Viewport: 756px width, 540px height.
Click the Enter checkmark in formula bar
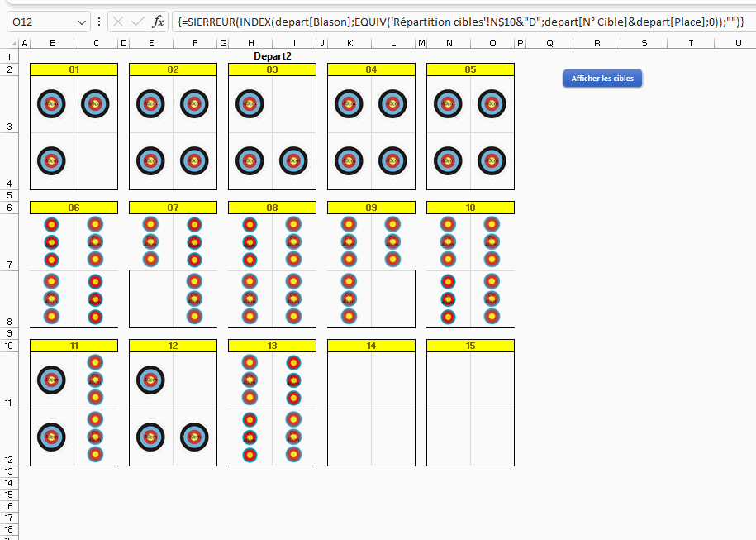coord(138,22)
